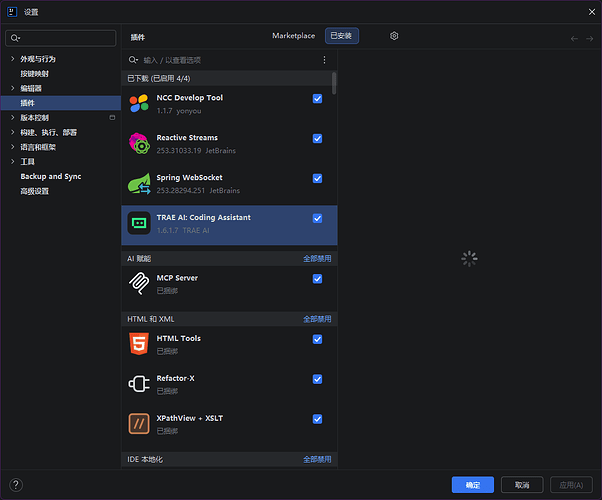602x500 pixels.
Task: Disable TRAE AI: Coding Assistant plugin
Action: [x=317, y=219]
